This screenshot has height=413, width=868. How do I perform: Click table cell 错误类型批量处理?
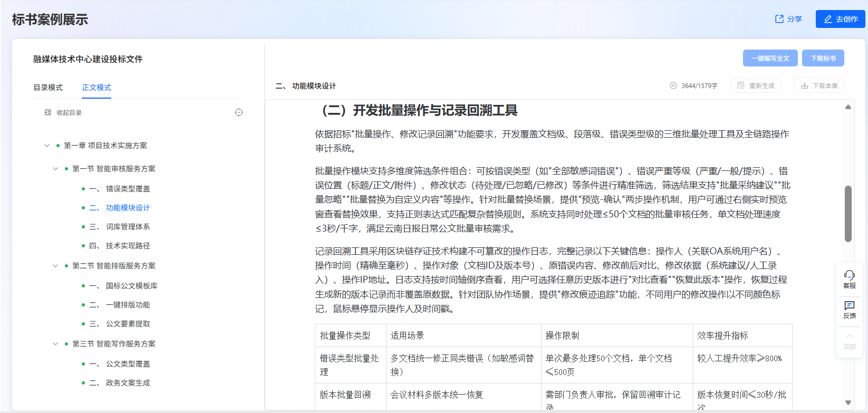(x=350, y=365)
